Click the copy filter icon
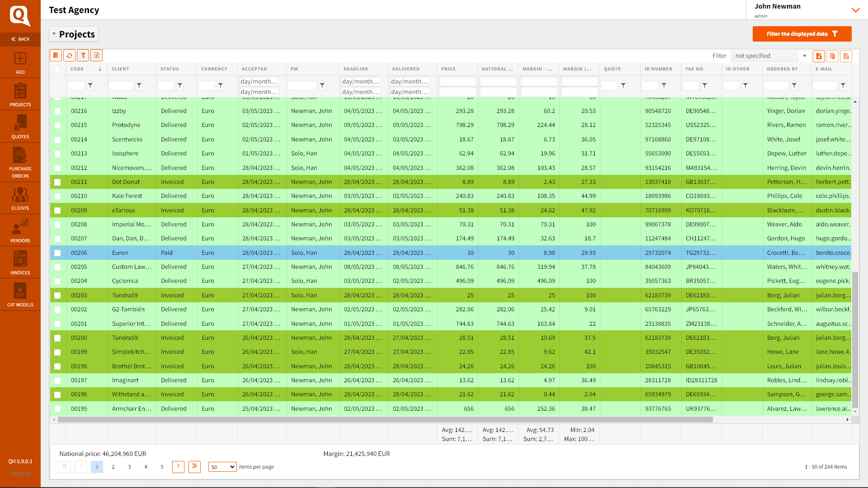 (x=832, y=56)
